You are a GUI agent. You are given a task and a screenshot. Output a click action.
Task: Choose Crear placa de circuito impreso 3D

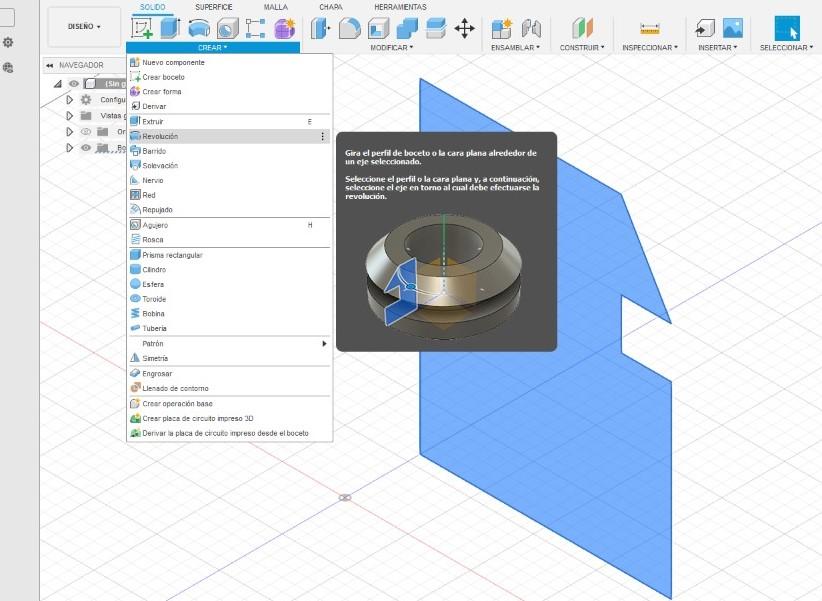pyautogui.click(x=230, y=418)
